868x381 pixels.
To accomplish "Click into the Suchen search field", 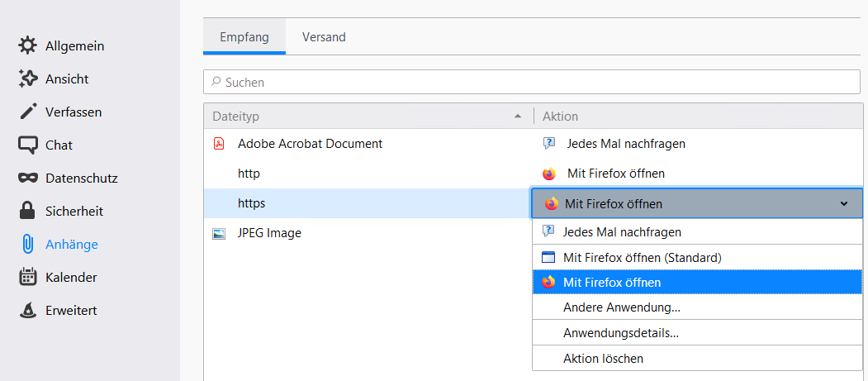I will coord(533,83).
